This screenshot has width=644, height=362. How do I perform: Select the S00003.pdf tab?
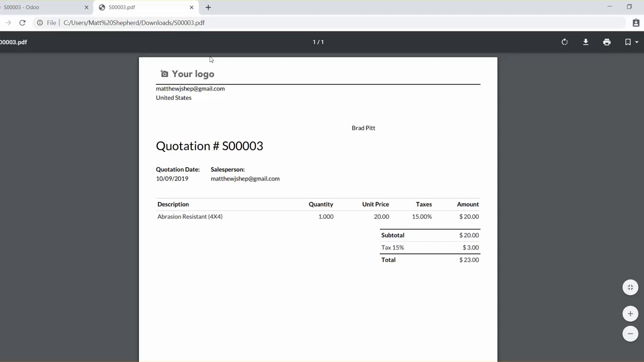pos(146,8)
